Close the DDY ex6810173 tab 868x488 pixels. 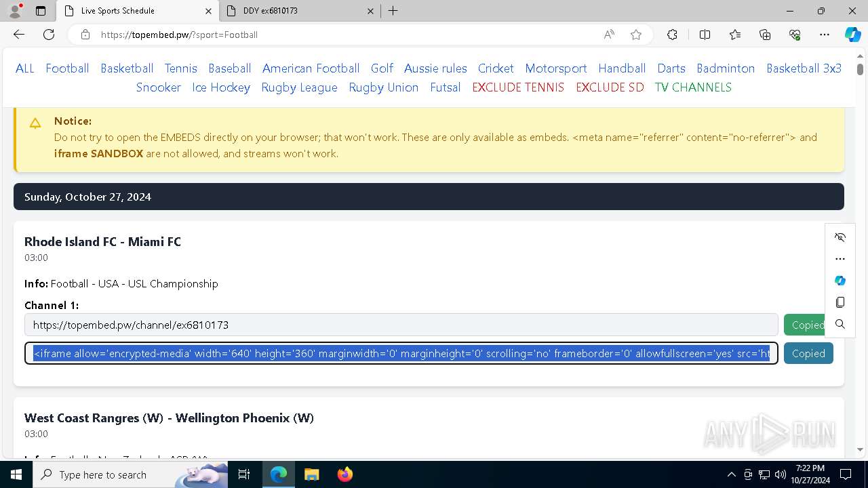tap(370, 11)
